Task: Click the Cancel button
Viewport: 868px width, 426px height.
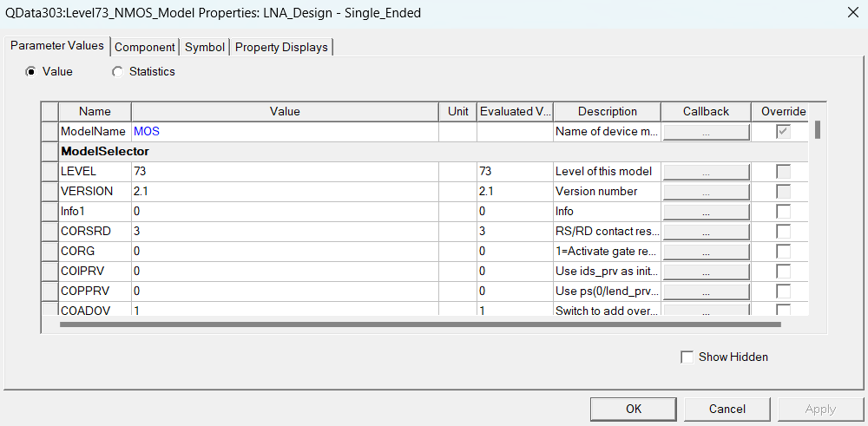Action: [727, 409]
